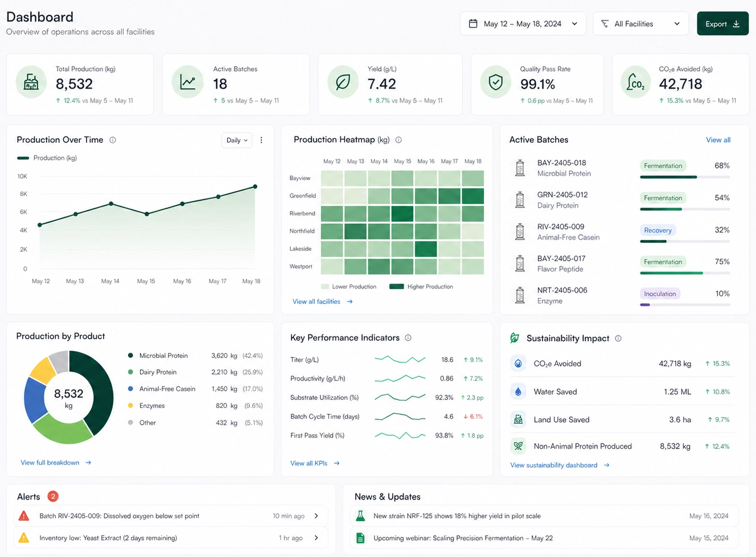Click the Export button
The width and height of the screenshot is (756, 557).
point(722,24)
